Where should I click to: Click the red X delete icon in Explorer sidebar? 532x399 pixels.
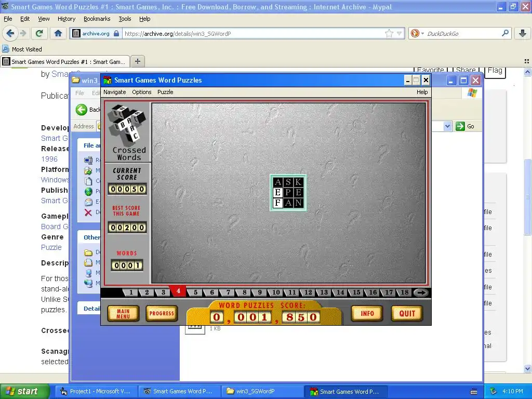(88, 212)
